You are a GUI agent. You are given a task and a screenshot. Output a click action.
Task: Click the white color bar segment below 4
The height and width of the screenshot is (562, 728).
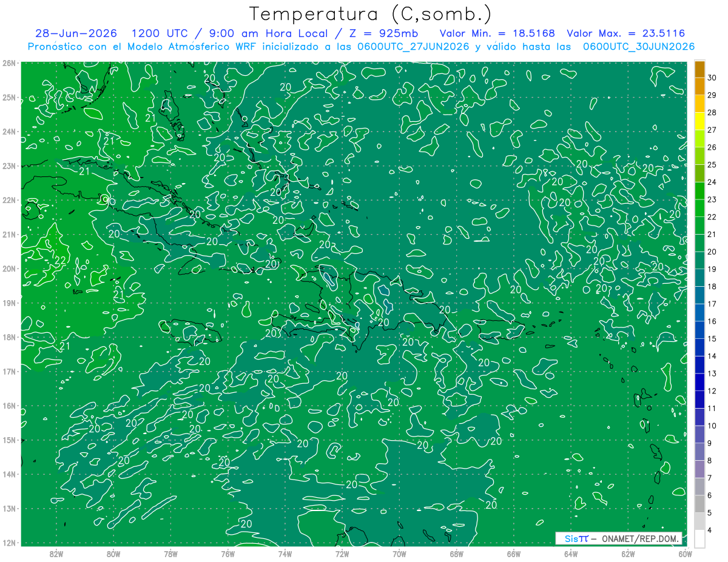tap(699, 539)
